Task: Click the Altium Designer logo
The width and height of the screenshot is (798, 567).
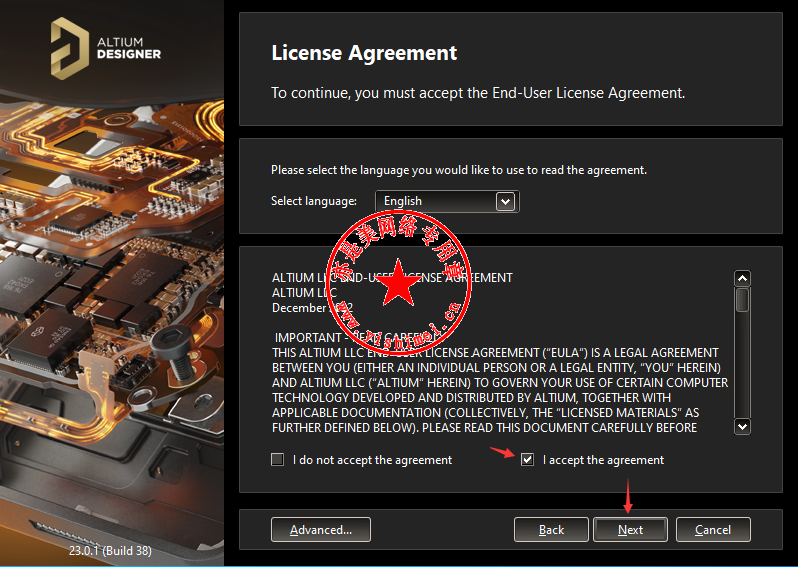Action: [x=106, y=48]
